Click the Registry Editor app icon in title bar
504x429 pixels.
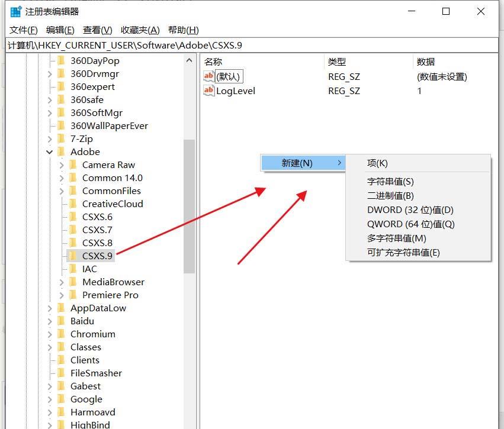click(x=16, y=12)
